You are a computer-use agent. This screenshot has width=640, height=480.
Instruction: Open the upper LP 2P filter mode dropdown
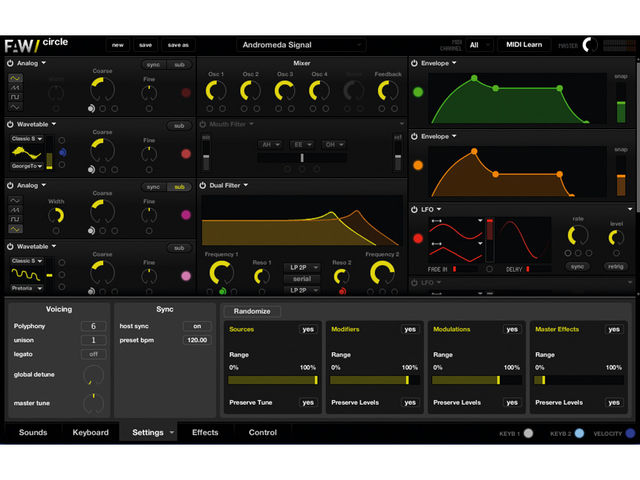(302, 267)
